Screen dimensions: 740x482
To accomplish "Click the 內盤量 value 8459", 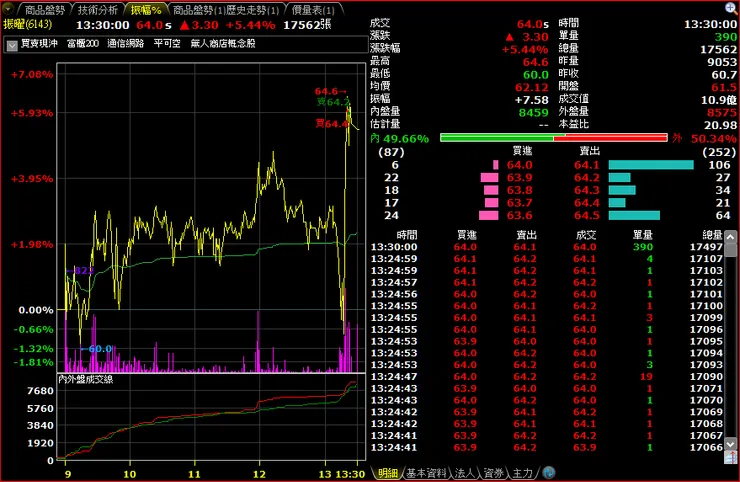I will point(533,113).
